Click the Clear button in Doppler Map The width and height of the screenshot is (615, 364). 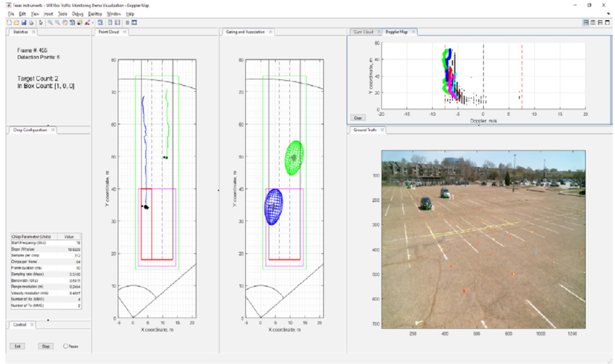(x=358, y=118)
